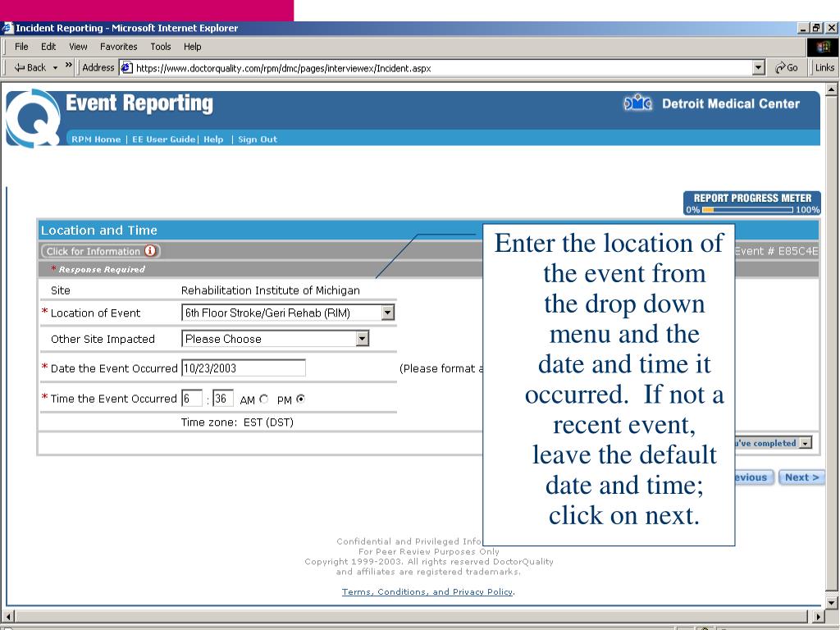
Task: Click the Report Progress Meter bar
Action: point(748,210)
